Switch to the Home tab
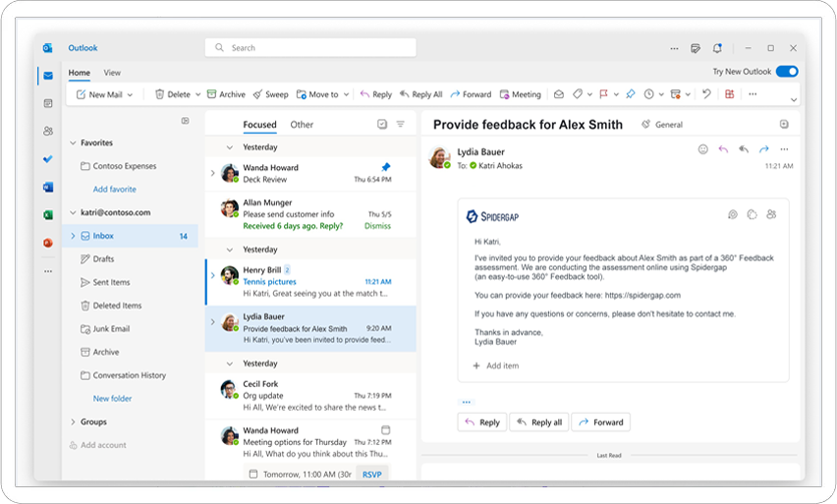The height and width of the screenshot is (504, 837). pyautogui.click(x=79, y=73)
